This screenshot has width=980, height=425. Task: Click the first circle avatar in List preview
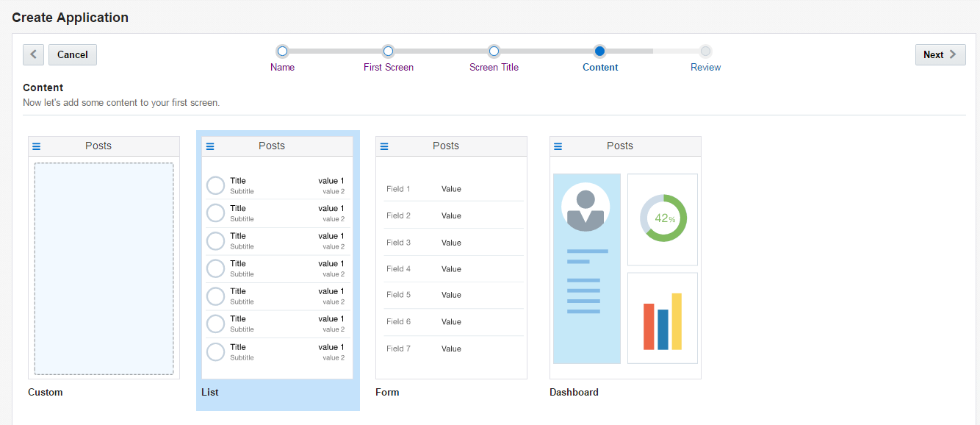click(x=215, y=185)
